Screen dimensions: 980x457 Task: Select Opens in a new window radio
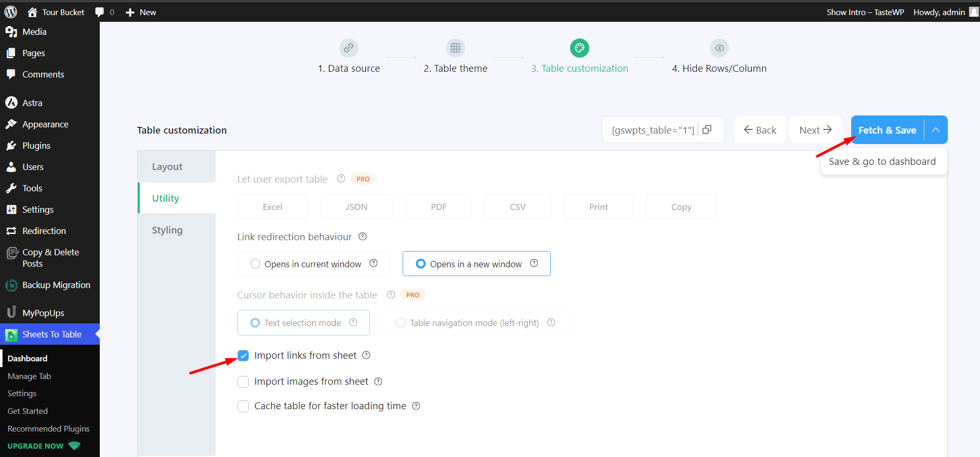click(x=421, y=264)
